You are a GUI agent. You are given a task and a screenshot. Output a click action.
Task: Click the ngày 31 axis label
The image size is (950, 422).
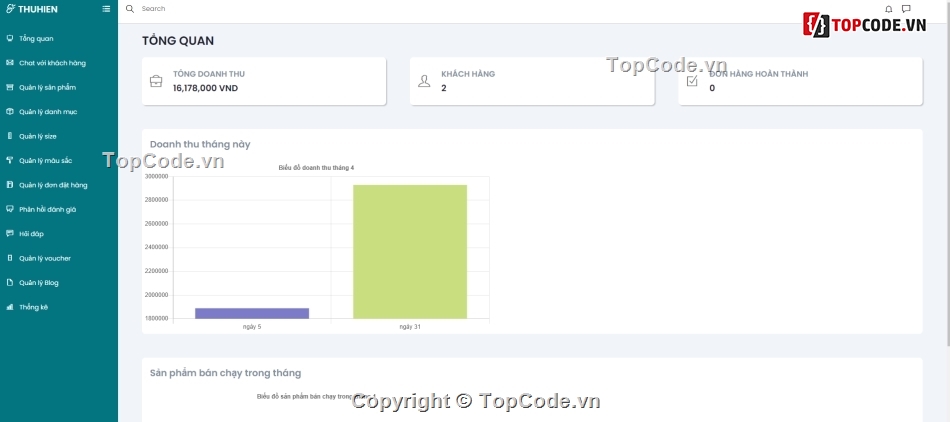pyautogui.click(x=410, y=327)
